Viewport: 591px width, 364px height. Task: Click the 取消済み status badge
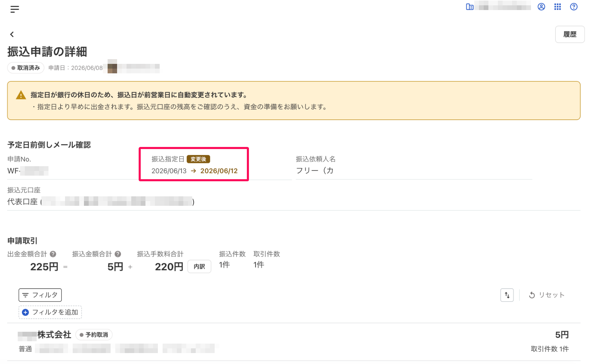tap(25, 68)
